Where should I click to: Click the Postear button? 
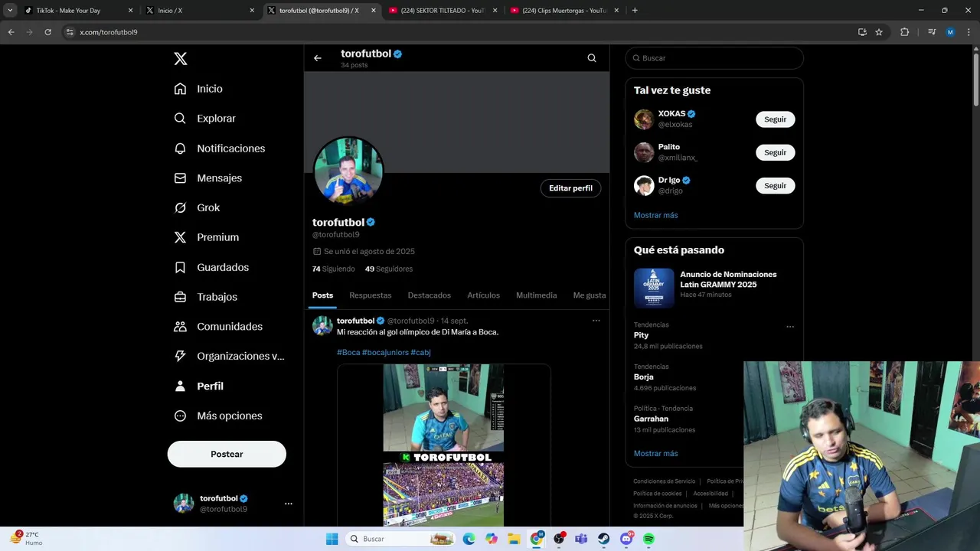point(227,454)
